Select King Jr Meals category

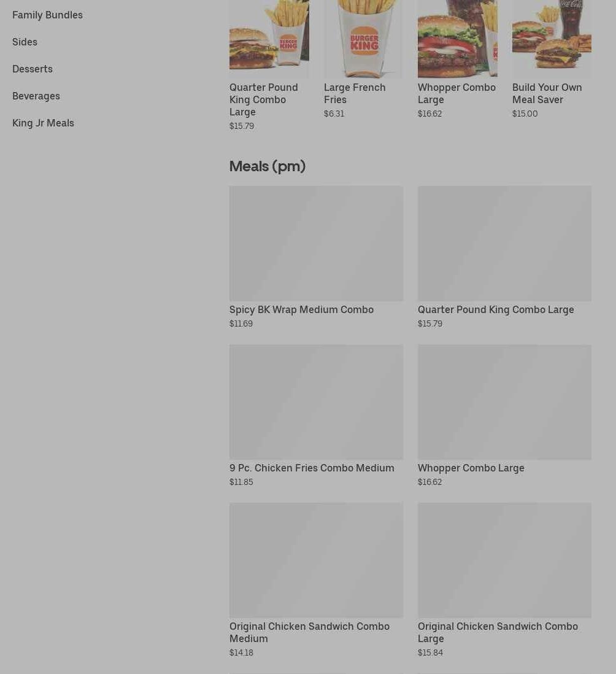(43, 123)
